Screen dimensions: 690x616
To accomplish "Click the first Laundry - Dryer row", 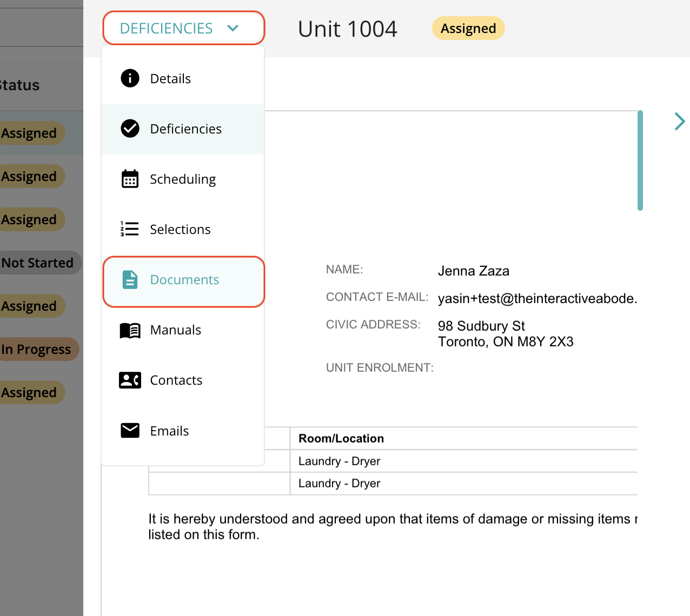I will tap(339, 461).
